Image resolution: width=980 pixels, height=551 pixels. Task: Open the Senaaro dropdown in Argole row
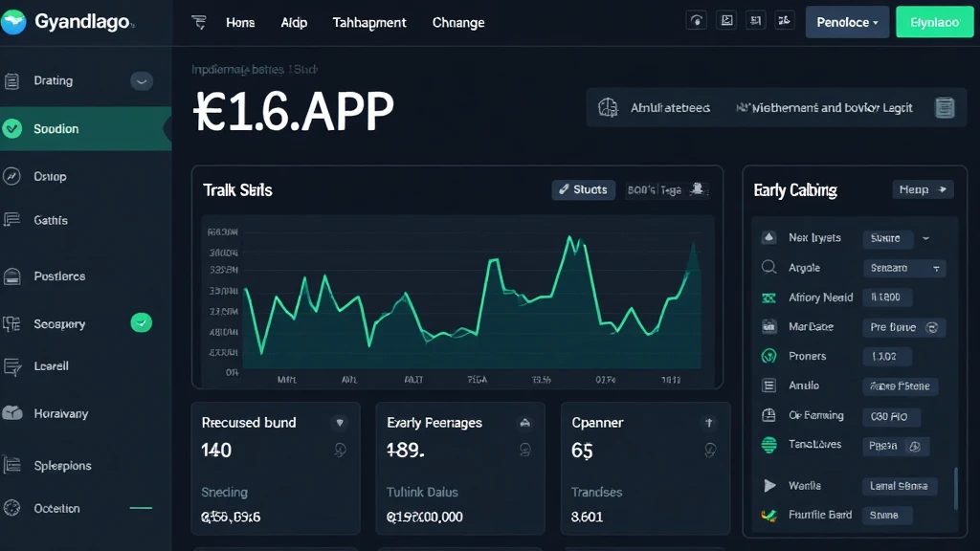904,268
